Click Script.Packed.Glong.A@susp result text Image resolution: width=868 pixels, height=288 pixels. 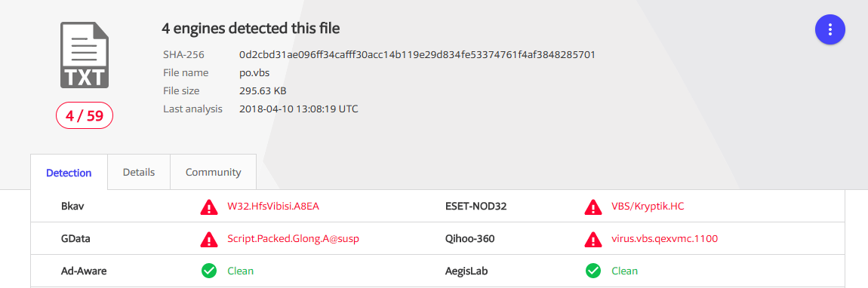click(x=297, y=239)
